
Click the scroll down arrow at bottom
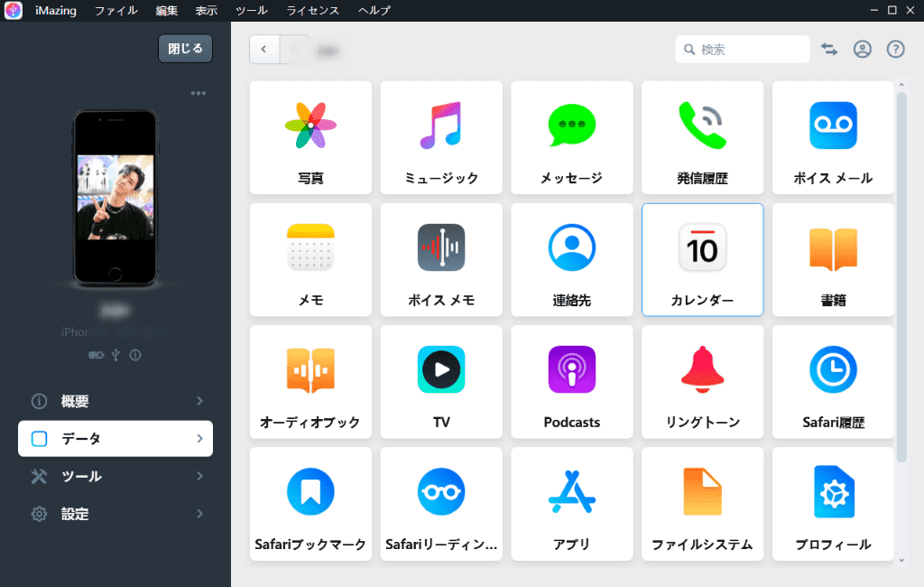coord(901,560)
